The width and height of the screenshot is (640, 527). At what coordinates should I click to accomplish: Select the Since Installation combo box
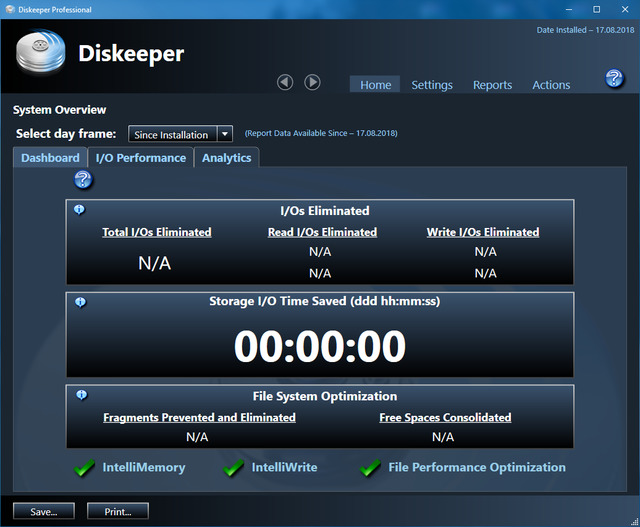(171, 134)
